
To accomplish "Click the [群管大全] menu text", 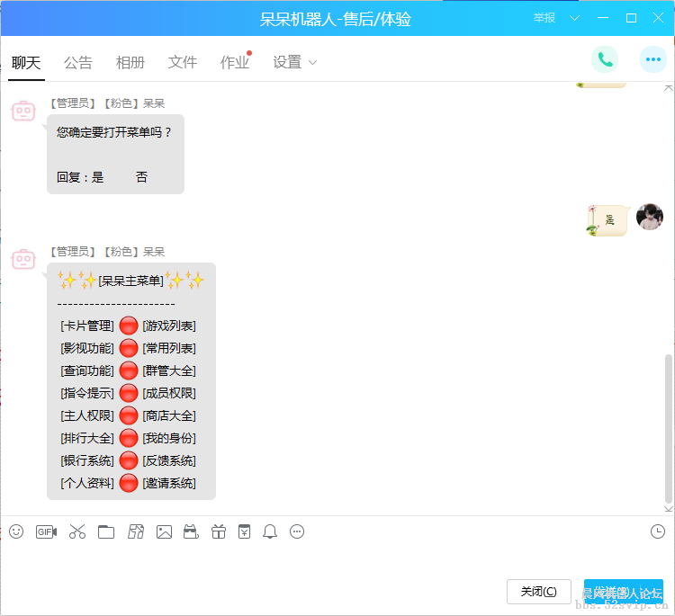I will tap(169, 370).
